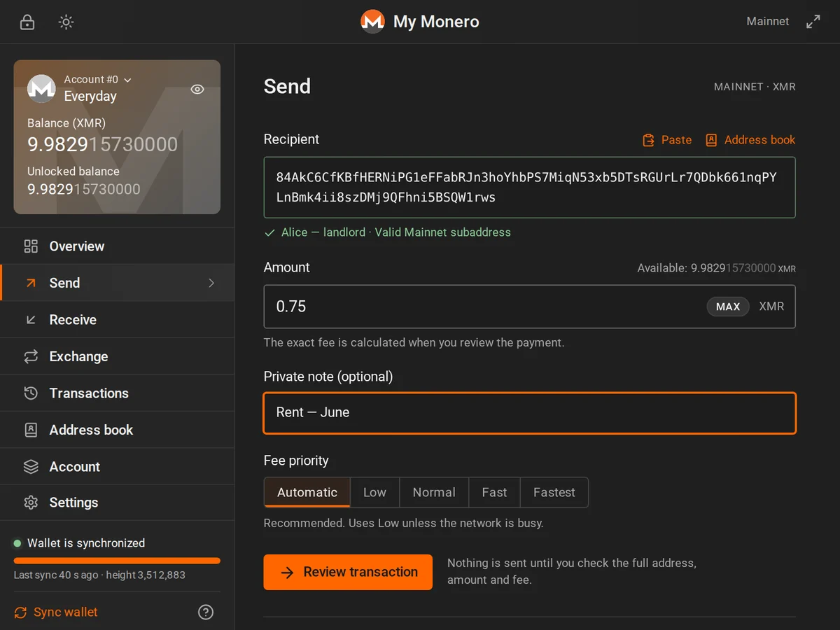This screenshot has height=630, width=840.
Task: Open the Mainnet network selector
Action: click(768, 22)
